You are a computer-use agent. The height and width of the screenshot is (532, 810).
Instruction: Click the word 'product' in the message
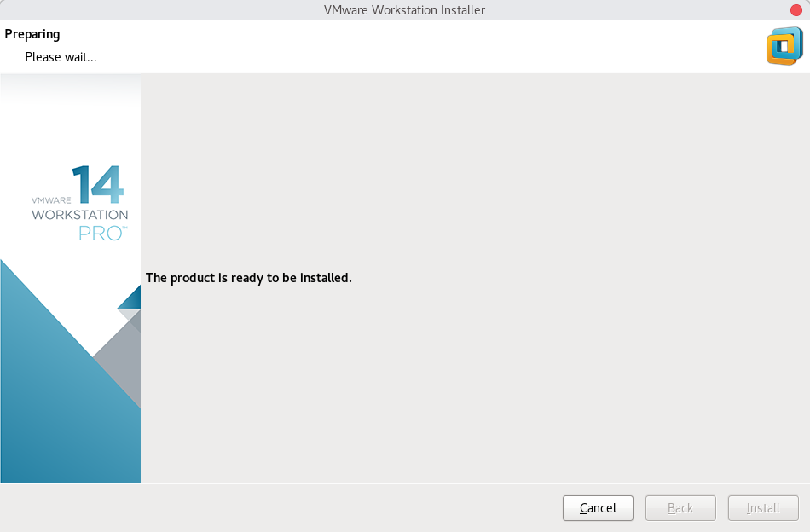pyautogui.click(x=192, y=278)
